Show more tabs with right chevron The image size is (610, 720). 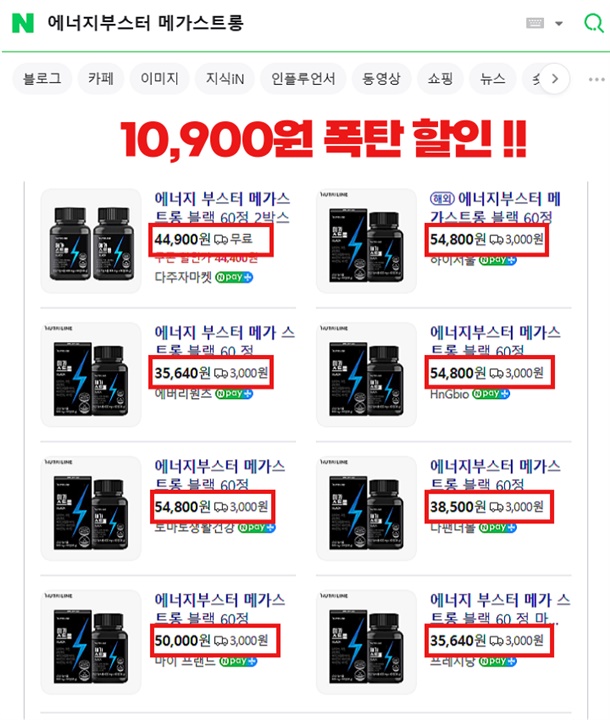[x=554, y=79]
